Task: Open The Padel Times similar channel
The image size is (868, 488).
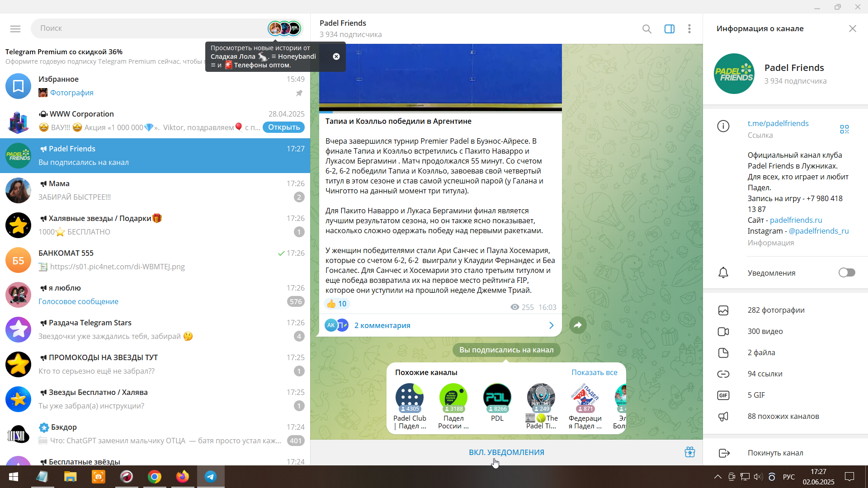Action: coord(541,407)
